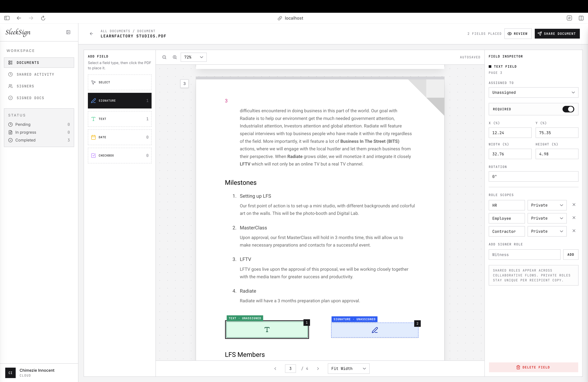This screenshot has height=382, width=588.
Task: Click the Contractor role name input
Action: point(506,231)
